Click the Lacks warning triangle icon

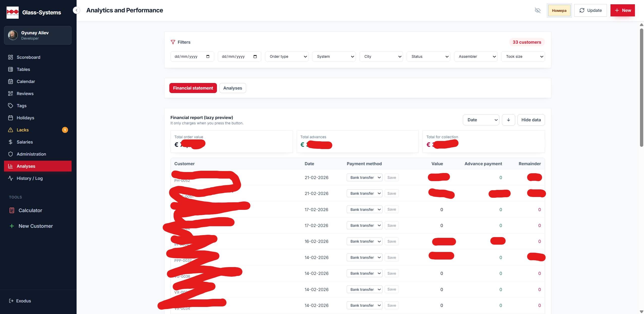[10, 130]
